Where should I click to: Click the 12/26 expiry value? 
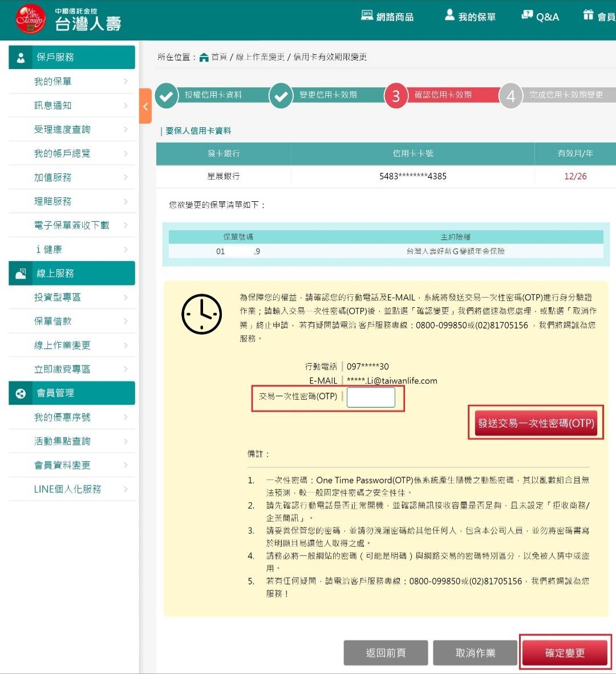[575, 176]
